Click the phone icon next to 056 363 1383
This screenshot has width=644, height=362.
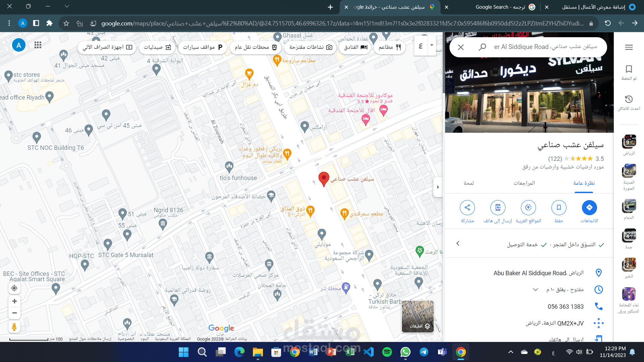coord(599,306)
